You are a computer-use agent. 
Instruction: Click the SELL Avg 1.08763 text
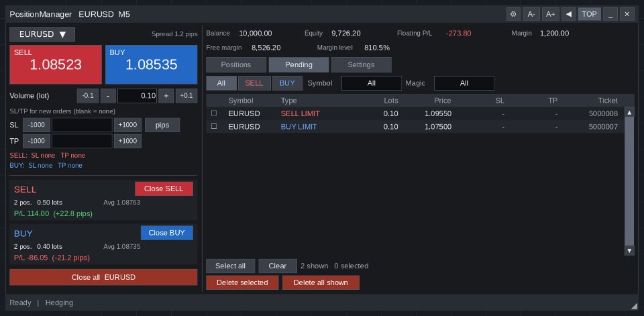122,202
